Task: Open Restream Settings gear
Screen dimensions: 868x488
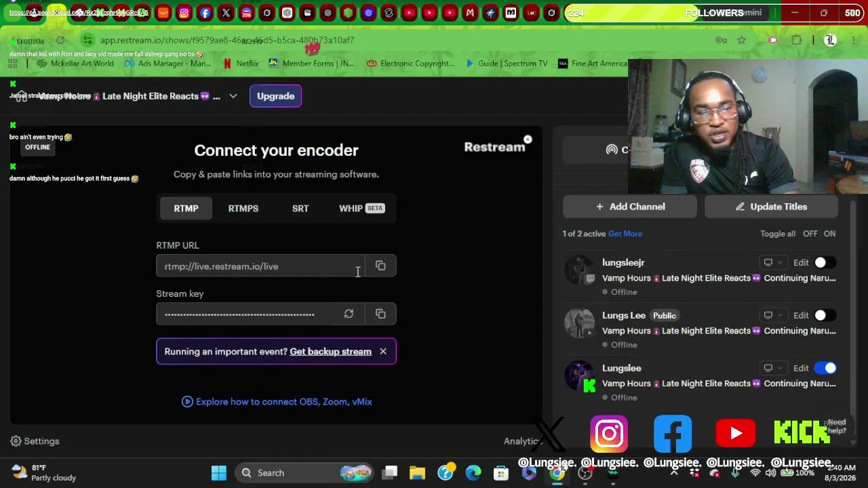Action: (35, 441)
